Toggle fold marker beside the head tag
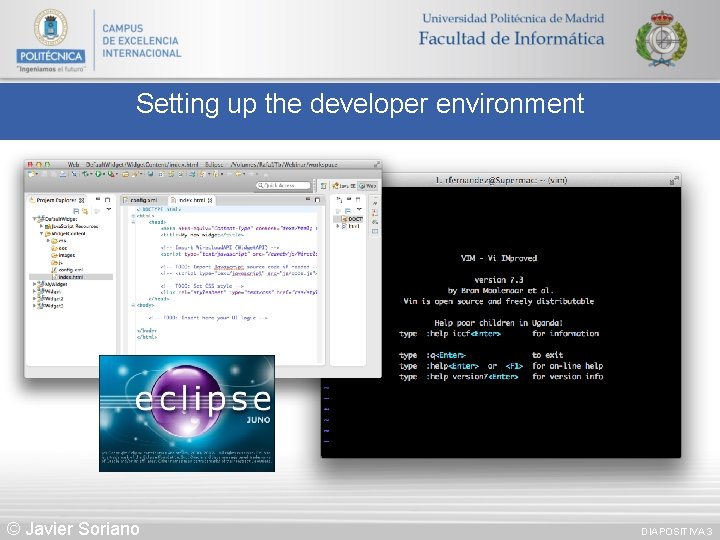The image size is (720, 540). coord(133,222)
